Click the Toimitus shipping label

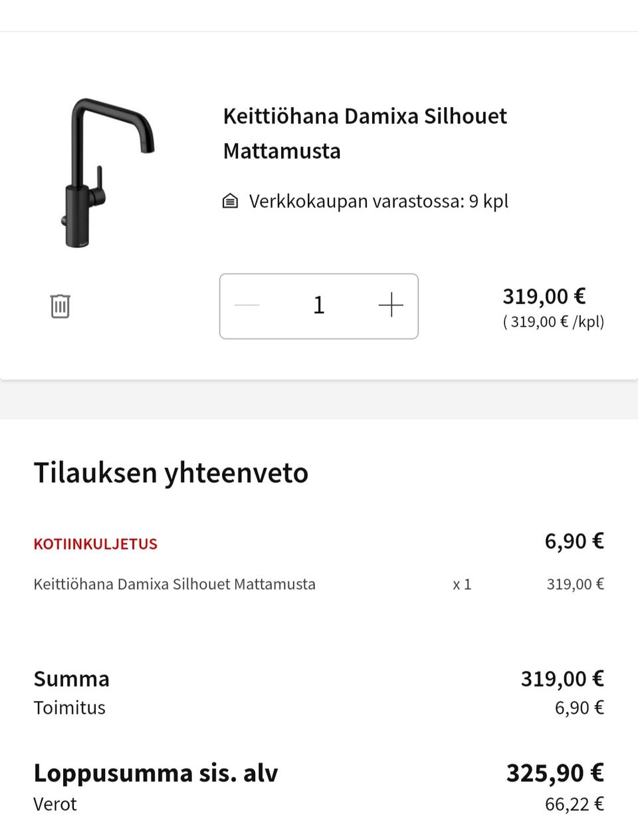(x=69, y=708)
